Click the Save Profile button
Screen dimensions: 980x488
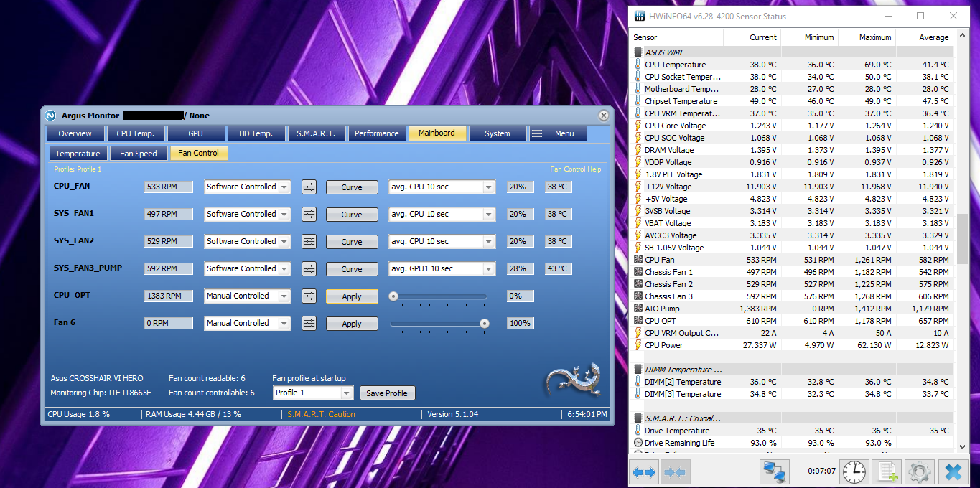(x=387, y=393)
